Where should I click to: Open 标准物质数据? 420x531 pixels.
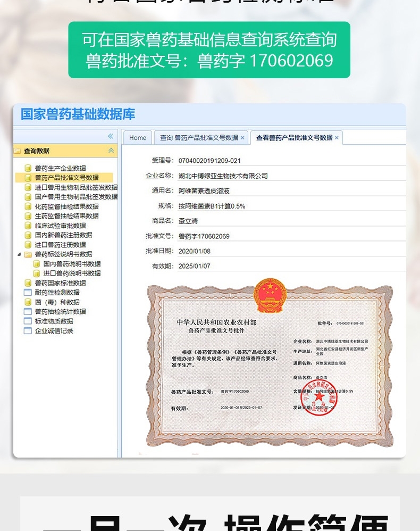point(54,321)
